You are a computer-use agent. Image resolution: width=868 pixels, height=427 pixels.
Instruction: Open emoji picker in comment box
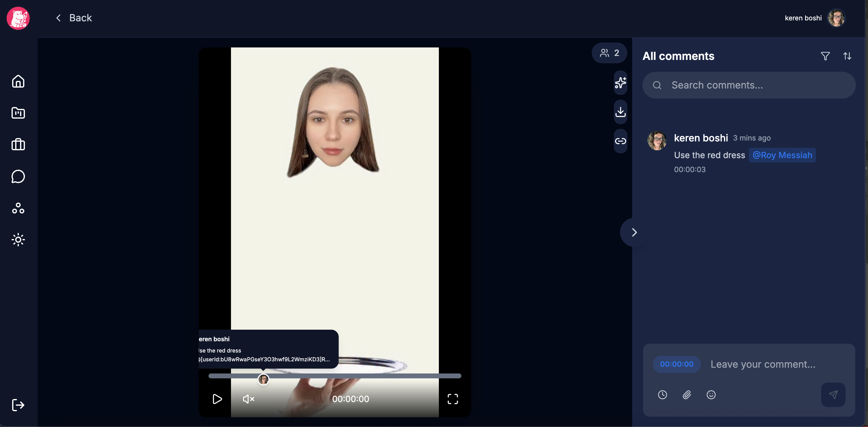711,395
